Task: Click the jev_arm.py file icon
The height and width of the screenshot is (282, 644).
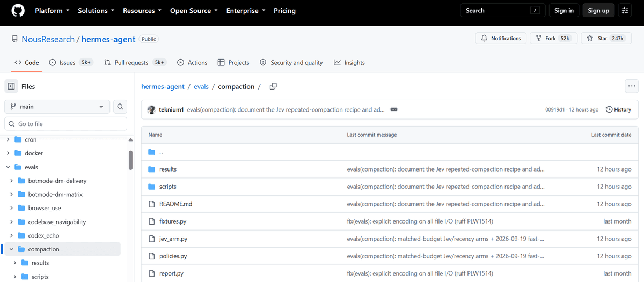Action: (151, 239)
